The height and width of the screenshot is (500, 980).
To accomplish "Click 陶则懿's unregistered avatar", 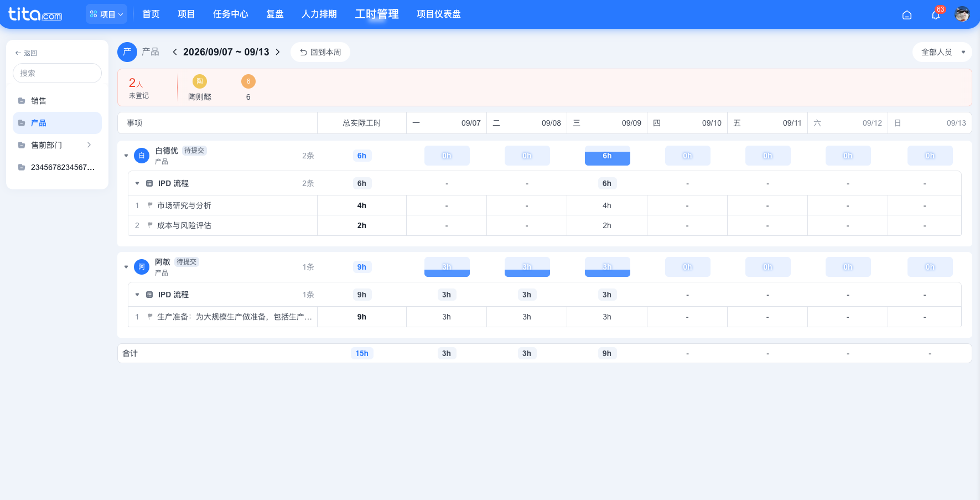I will coord(200,81).
